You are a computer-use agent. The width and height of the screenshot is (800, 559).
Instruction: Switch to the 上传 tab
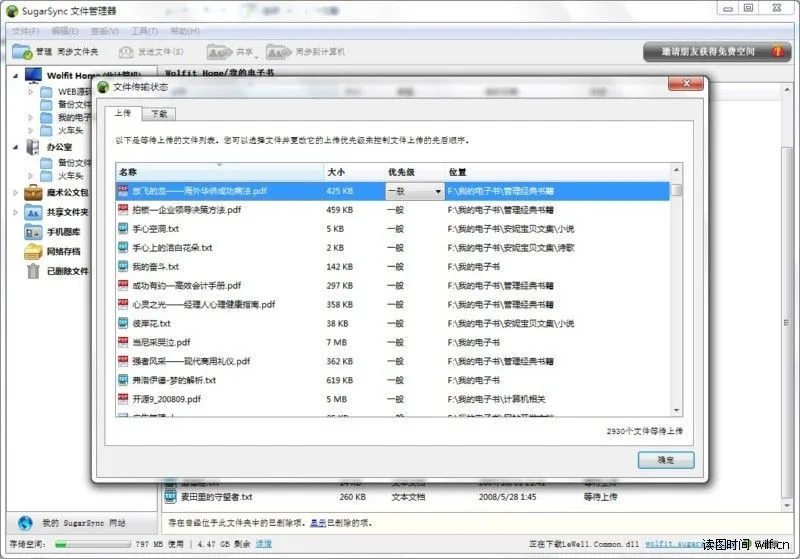123,113
